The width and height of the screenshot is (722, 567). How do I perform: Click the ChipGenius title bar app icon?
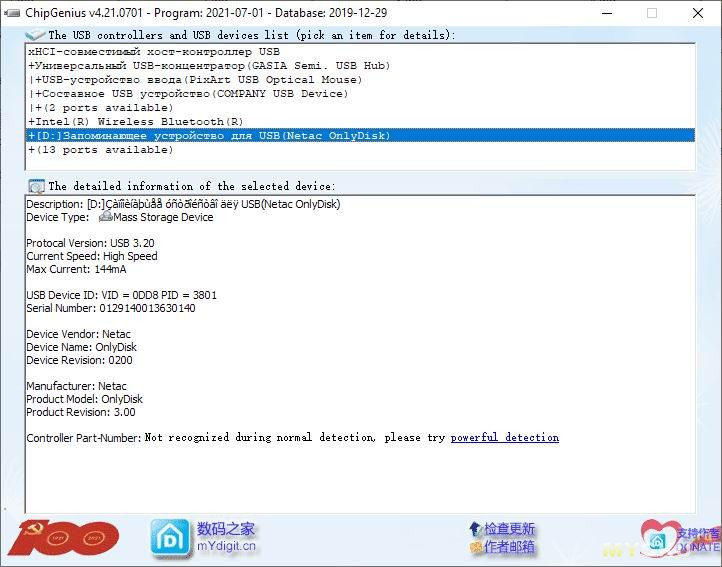point(12,13)
